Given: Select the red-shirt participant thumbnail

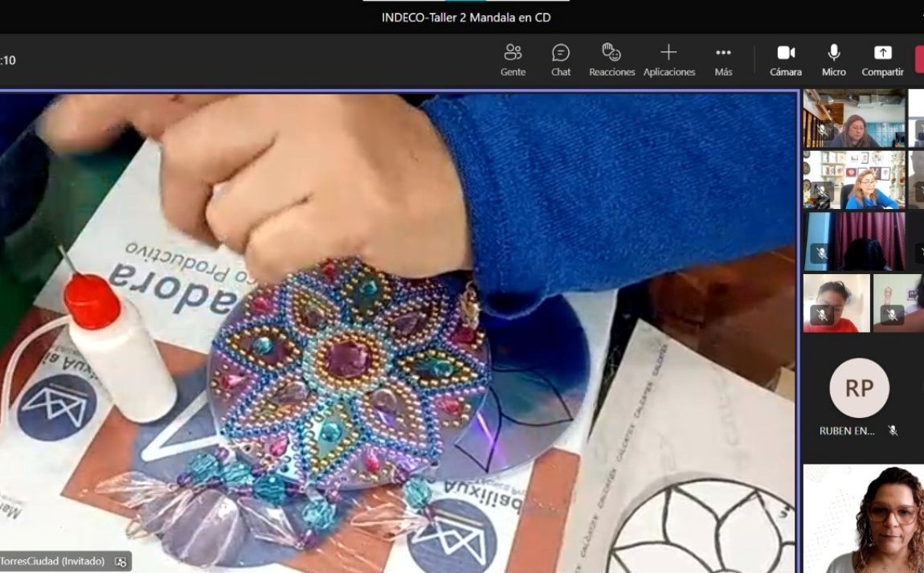Looking at the screenshot, I should [x=836, y=303].
